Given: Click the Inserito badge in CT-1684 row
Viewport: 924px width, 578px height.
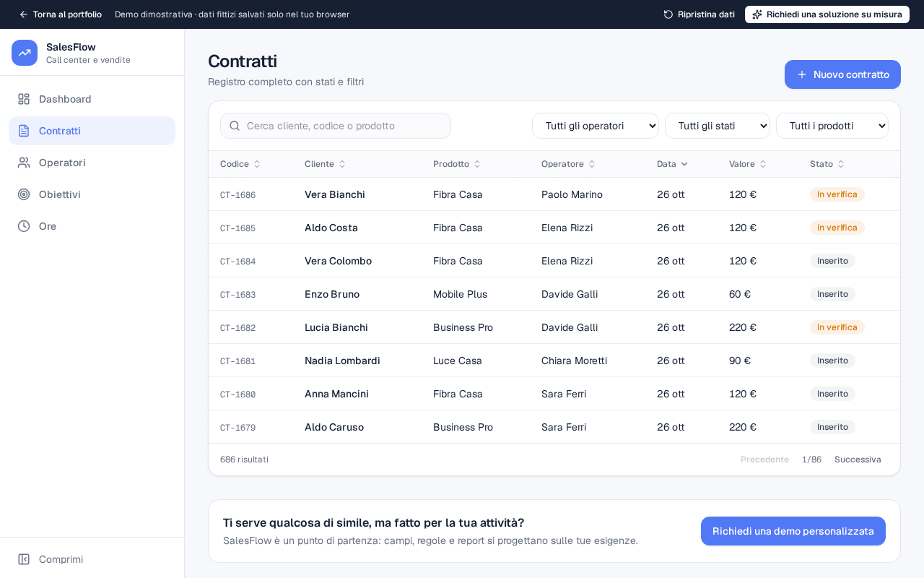Looking at the screenshot, I should (x=832, y=261).
